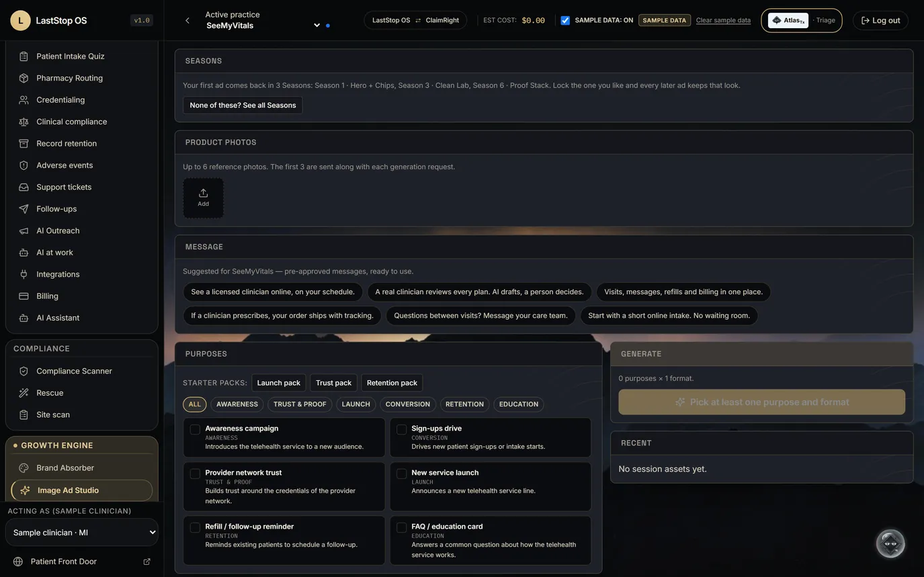This screenshot has height=577, width=924.
Task: Click the Compliance Scanner shield-check icon
Action: 24,371
